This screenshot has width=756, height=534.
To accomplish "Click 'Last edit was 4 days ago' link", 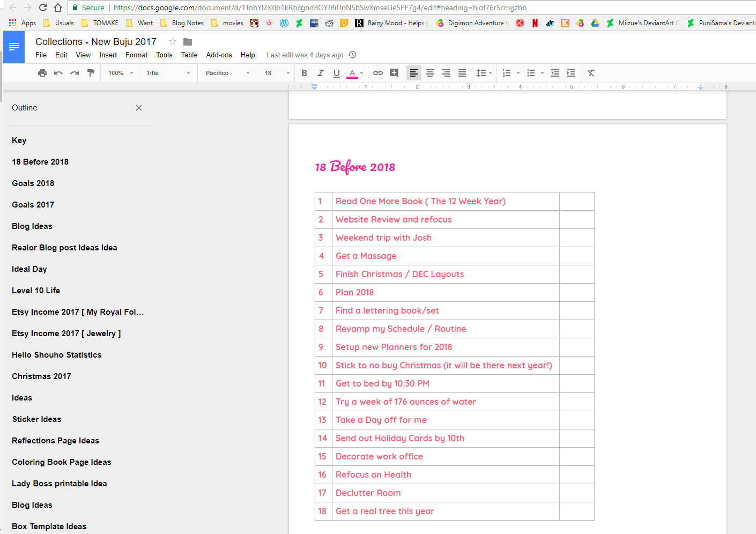I will click(x=305, y=55).
